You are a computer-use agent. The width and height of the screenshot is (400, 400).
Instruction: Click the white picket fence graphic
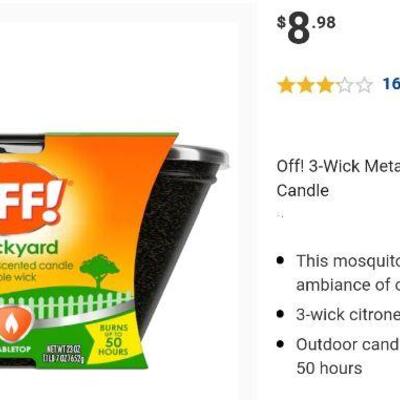[x=65, y=305]
